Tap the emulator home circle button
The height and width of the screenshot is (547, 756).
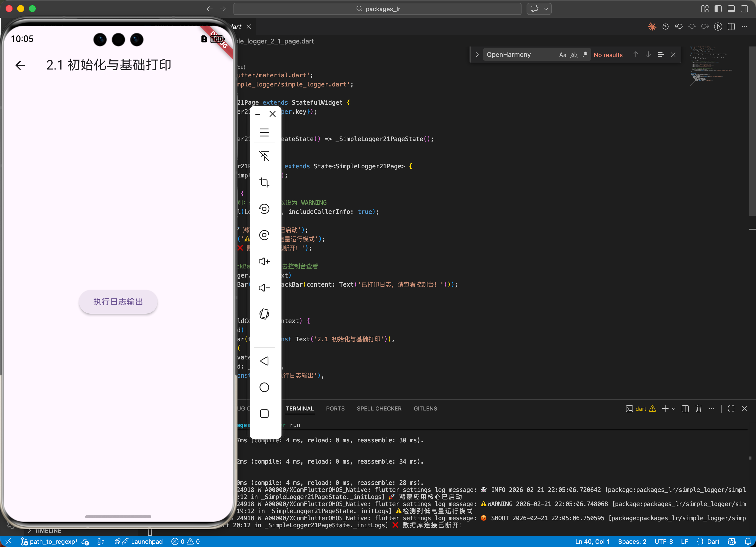(264, 387)
